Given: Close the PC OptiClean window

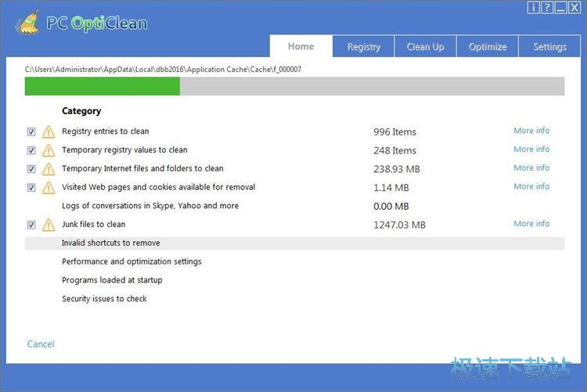Looking at the screenshot, I should (x=574, y=7).
